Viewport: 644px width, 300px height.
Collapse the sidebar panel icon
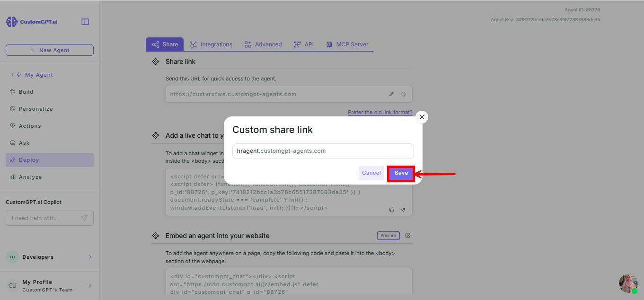click(x=85, y=22)
